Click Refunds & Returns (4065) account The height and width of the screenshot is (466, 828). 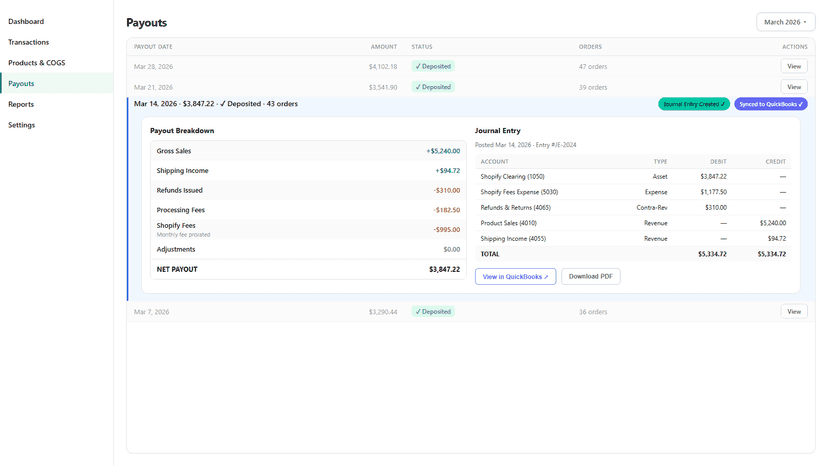pos(515,208)
